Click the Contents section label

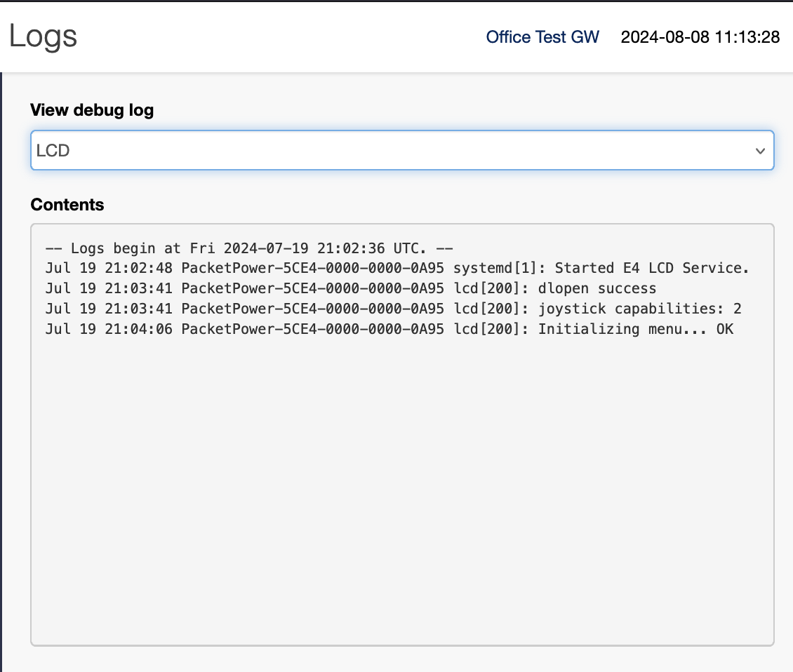point(67,205)
